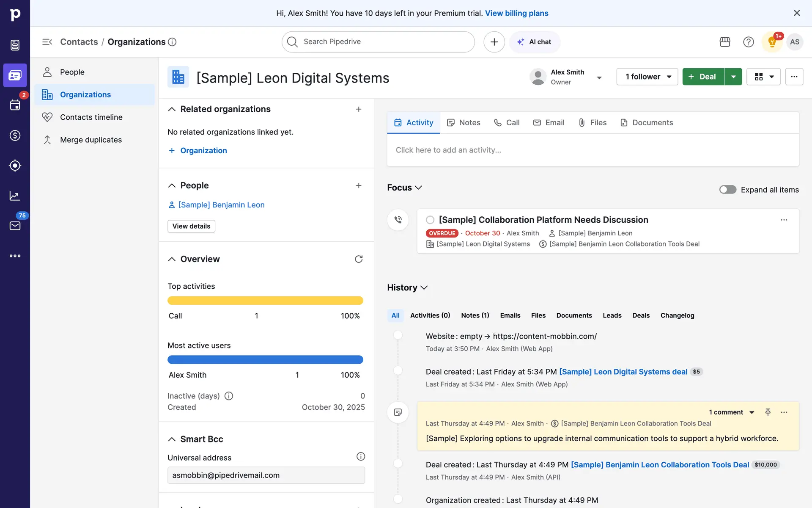Open the green Deal dropdown arrow
Viewport: 812px width, 508px height.
pos(733,77)
